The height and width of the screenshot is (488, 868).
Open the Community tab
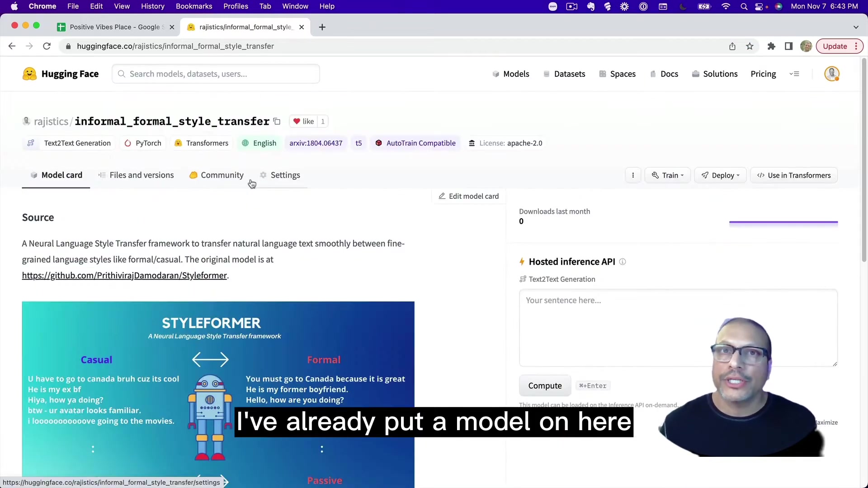(217, 175)
